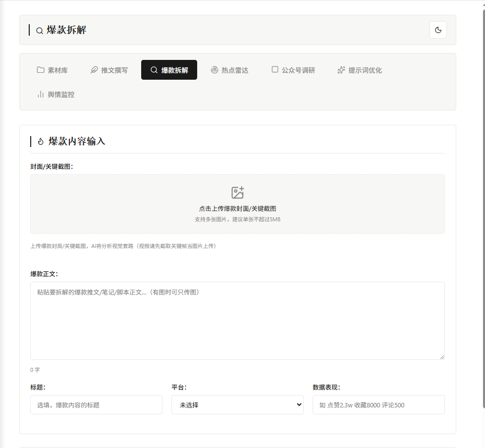This screenshot has width=485, height=448.
Task: Click the magnifier icon in page header
Action: coord(40,31)
